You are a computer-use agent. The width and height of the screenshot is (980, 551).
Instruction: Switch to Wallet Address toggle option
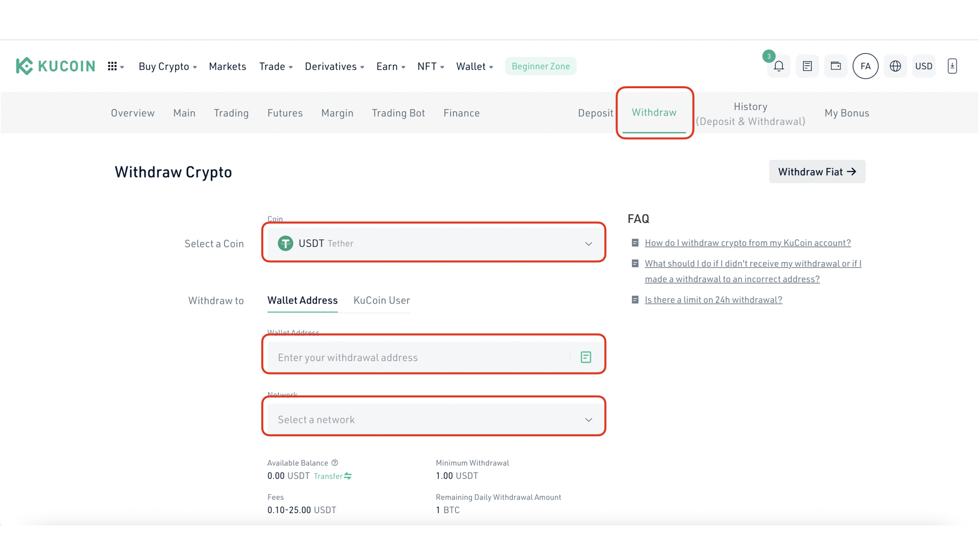[x=302, y=300]
